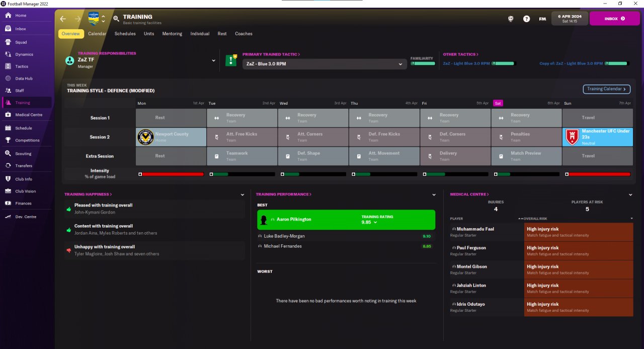Click the Newport County badge
The width and height of the screenshot is (644, 349).
(145, 137)
